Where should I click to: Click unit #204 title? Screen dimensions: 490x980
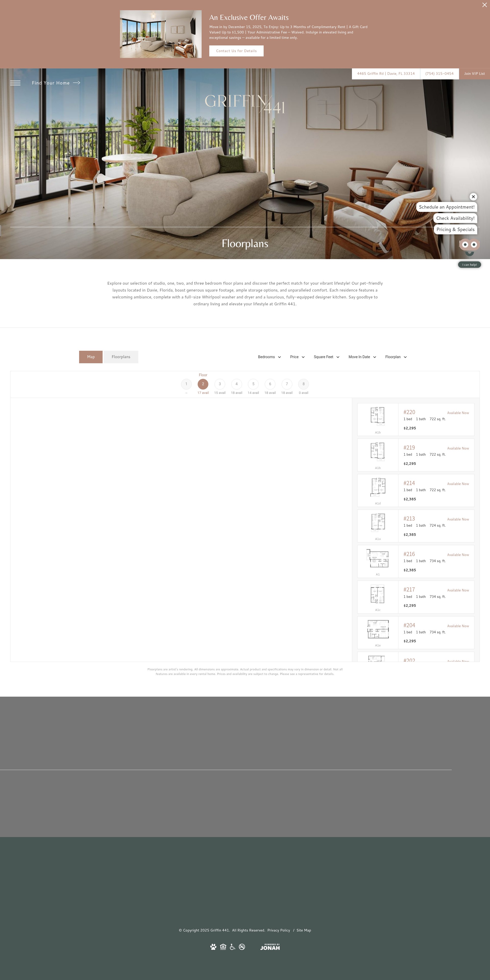[x=409, y=625]
